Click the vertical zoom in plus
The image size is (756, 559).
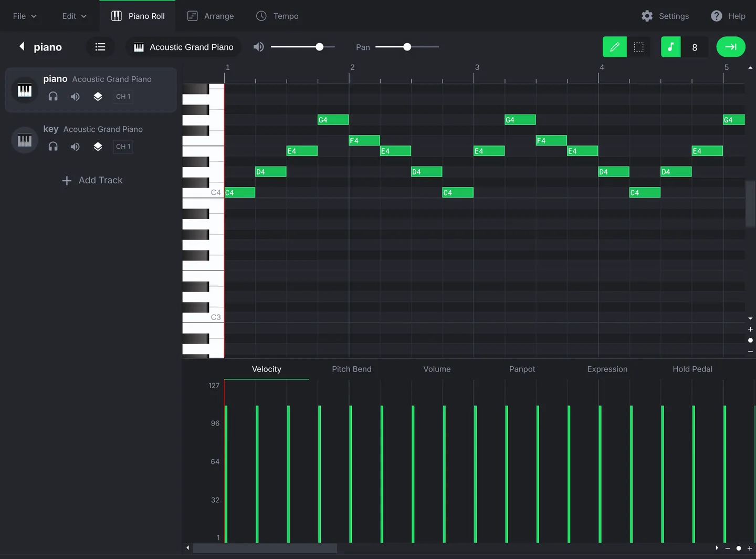[x=750, y=329]
